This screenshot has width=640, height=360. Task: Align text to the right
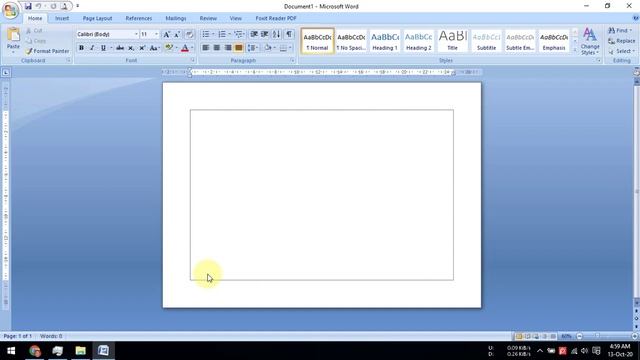click(228, 48)
